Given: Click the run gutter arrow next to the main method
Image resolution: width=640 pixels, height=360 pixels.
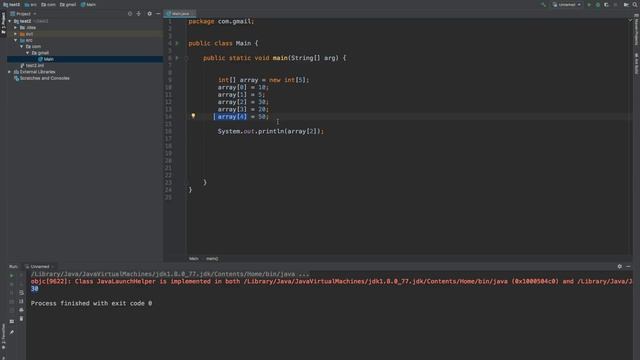Looking at the screenshot, I should click(177, 58).
